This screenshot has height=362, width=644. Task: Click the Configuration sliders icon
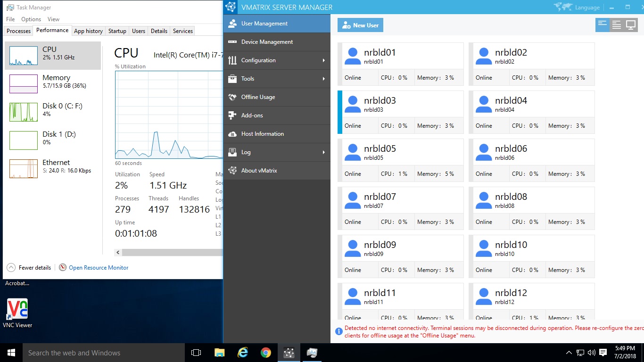(x=232, y=60)
